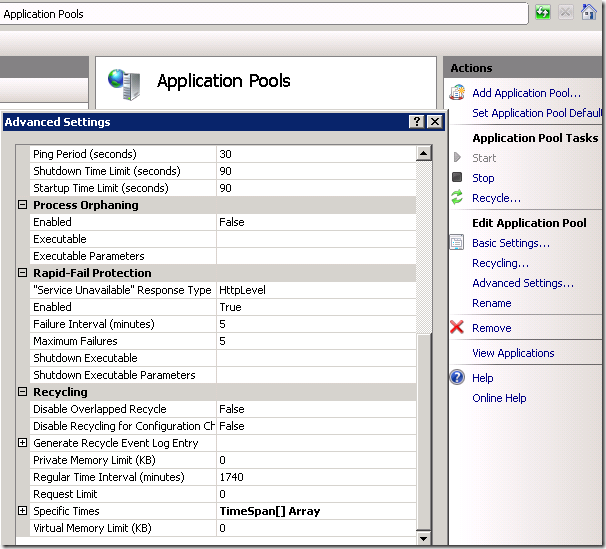The height and width of the screenshot is (549, 606).
Task: Select Shutdown Executable Parameters row label
Action: pos(114,375)
